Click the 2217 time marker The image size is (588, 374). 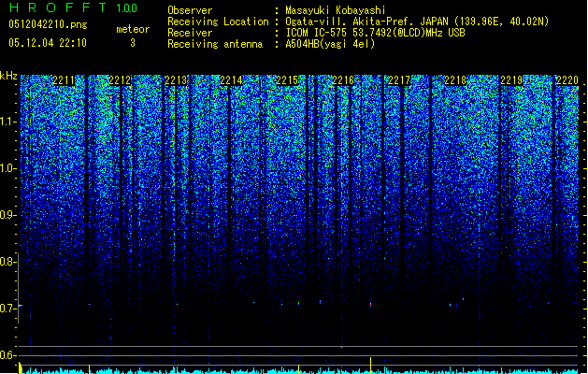click(399, 80)
